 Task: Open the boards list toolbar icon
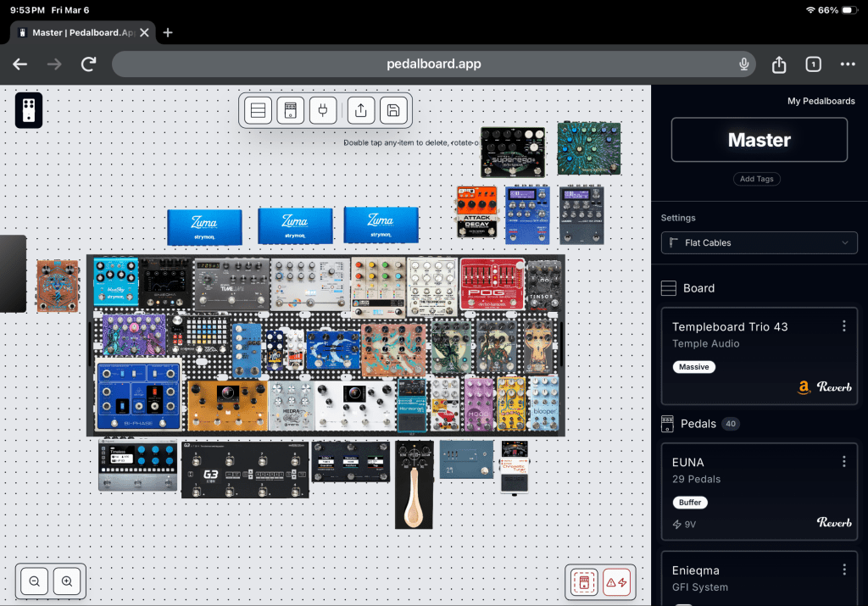pos(259,110)
